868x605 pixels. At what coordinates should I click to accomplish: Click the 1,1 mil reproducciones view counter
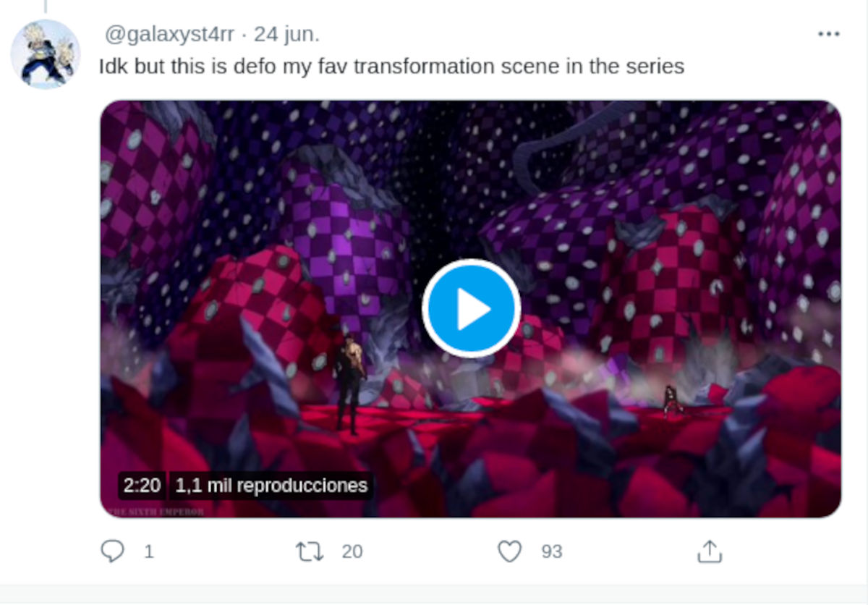coord(271,486)
